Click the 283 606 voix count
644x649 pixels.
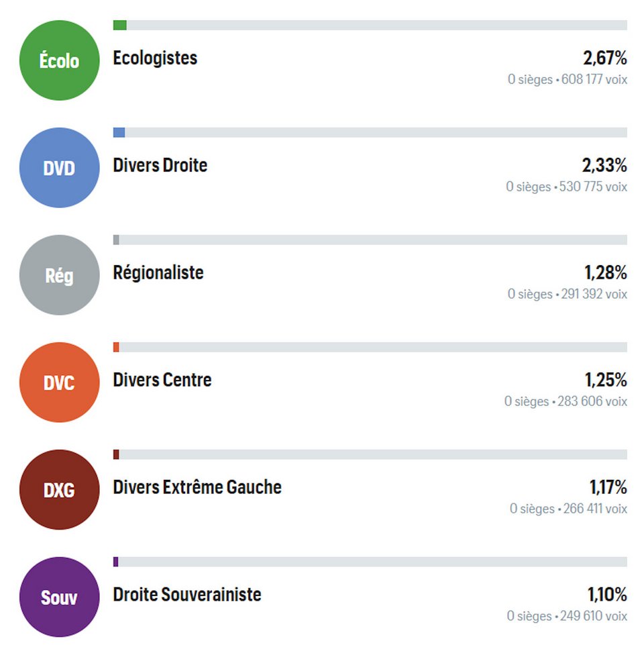[x=592, y=401]
